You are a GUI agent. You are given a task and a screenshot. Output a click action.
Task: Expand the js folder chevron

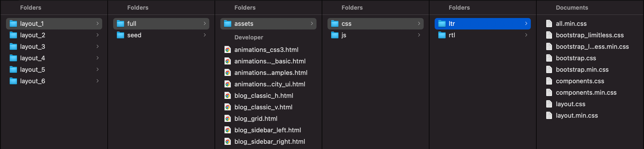(x=419, y=35)
